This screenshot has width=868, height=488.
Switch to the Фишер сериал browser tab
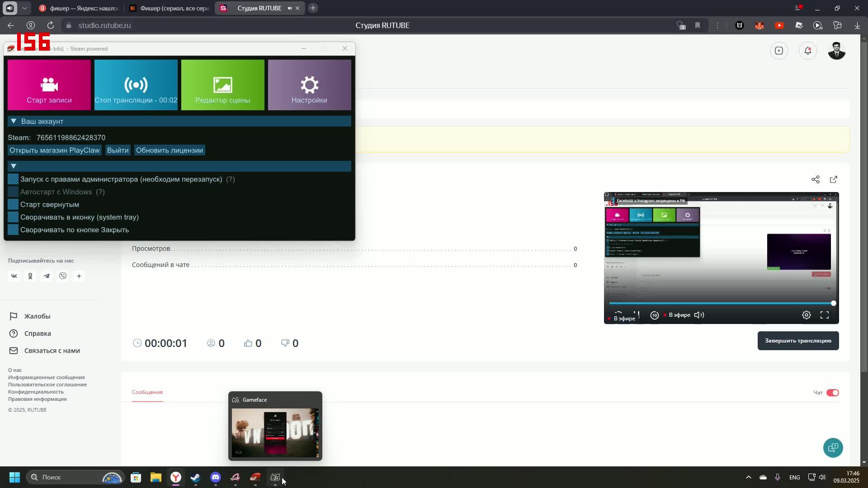click(170, 8)
